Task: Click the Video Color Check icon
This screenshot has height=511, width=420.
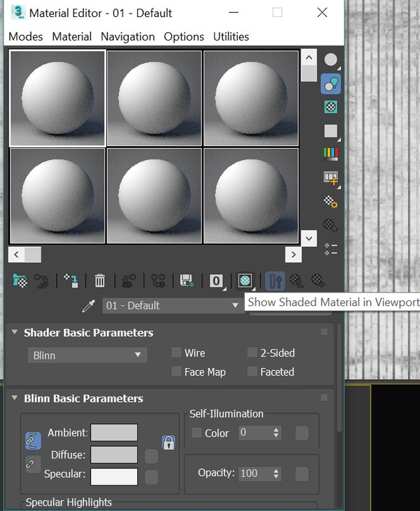Action: coord(330,154)
